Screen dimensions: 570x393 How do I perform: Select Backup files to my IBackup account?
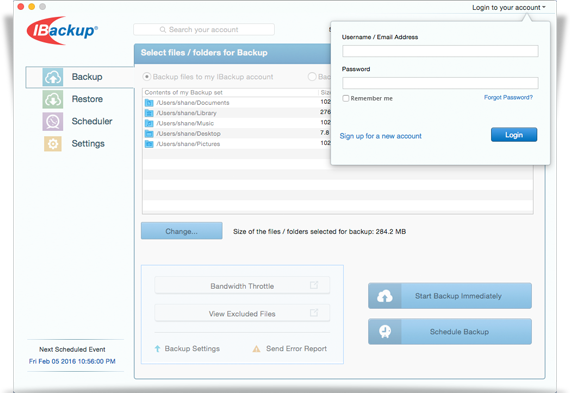(147, 77)
